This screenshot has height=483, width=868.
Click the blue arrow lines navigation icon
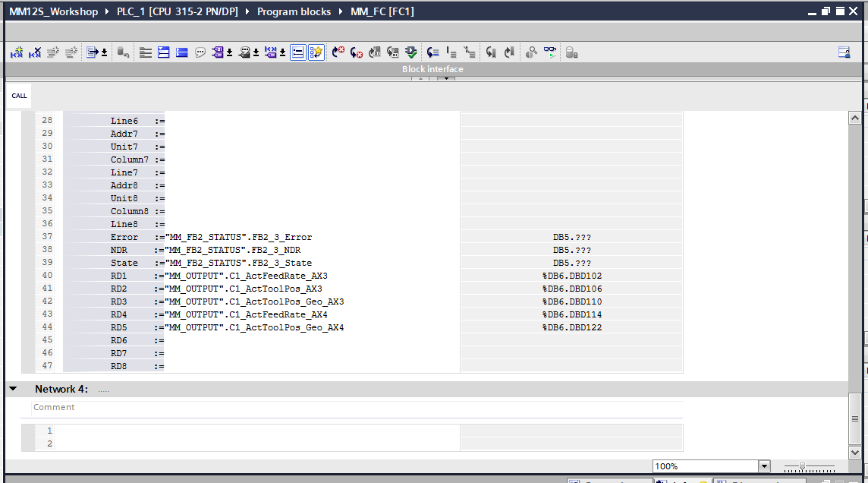[x=433, y=52]
